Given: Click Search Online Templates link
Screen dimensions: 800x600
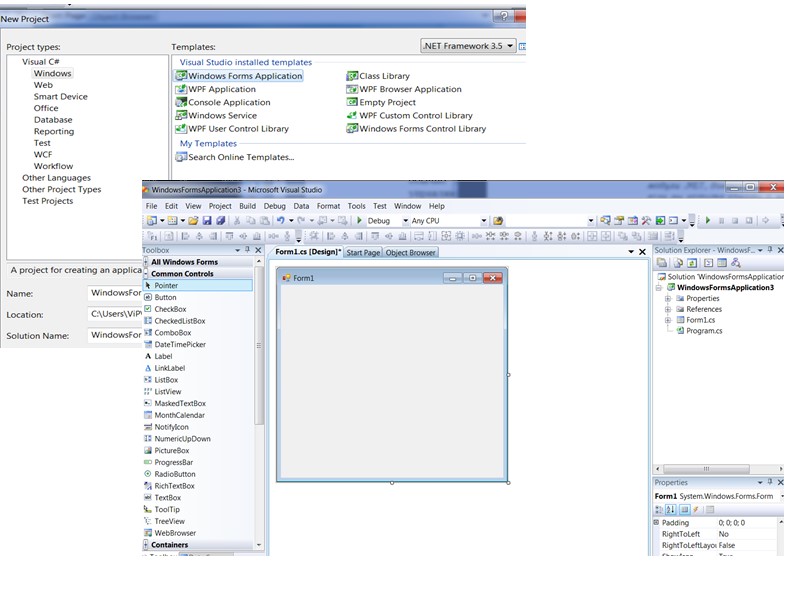Looking at the screenshot, I should (x=235, y=157).
